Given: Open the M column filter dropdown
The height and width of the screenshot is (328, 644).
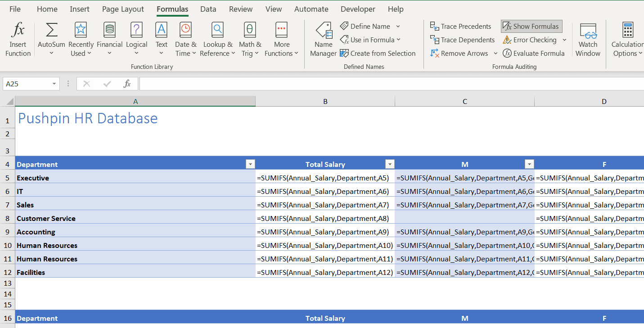Looking at the screenshot, I should coord(530,164).
